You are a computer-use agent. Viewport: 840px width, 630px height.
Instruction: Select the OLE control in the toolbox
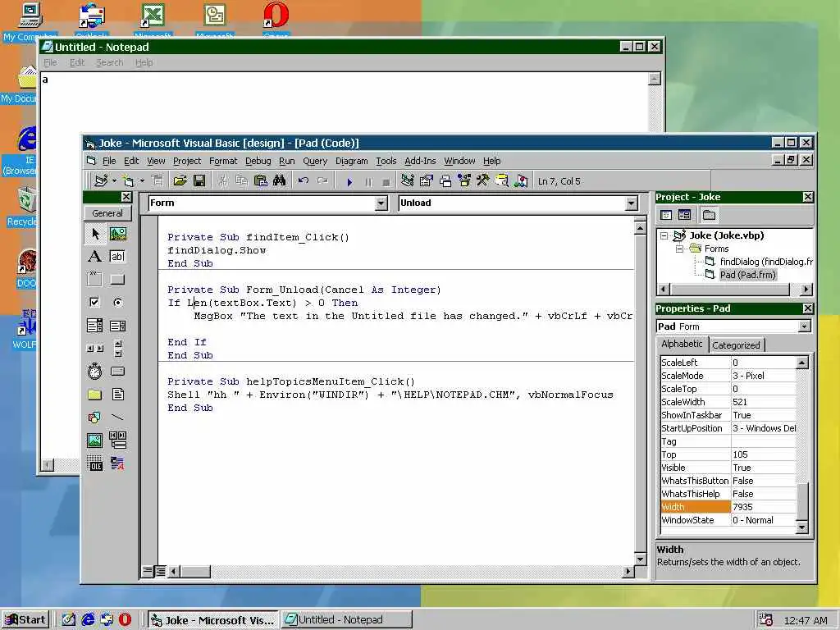point(95,463)
